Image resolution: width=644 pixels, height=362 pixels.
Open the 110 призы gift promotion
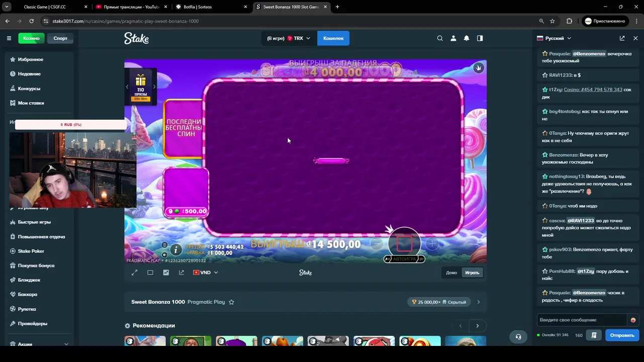coord(140,86)
